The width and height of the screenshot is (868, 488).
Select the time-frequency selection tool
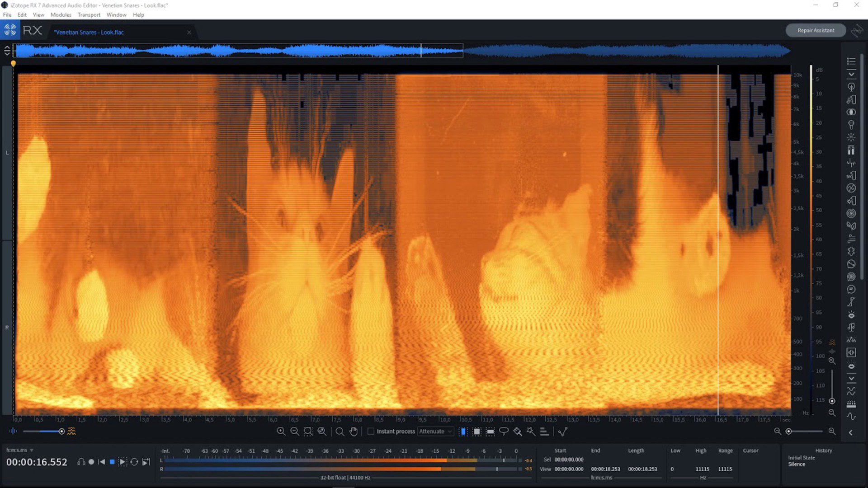tap(476, 432)
